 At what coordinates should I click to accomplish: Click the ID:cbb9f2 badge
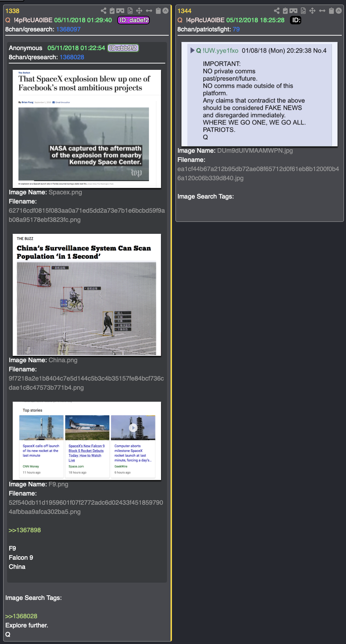123,48
